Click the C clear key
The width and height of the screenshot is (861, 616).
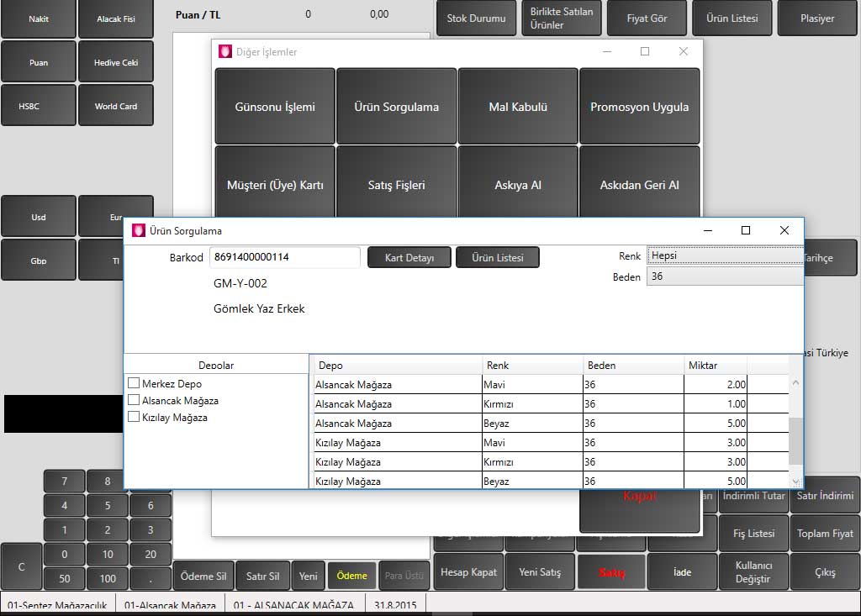[21, 566]
